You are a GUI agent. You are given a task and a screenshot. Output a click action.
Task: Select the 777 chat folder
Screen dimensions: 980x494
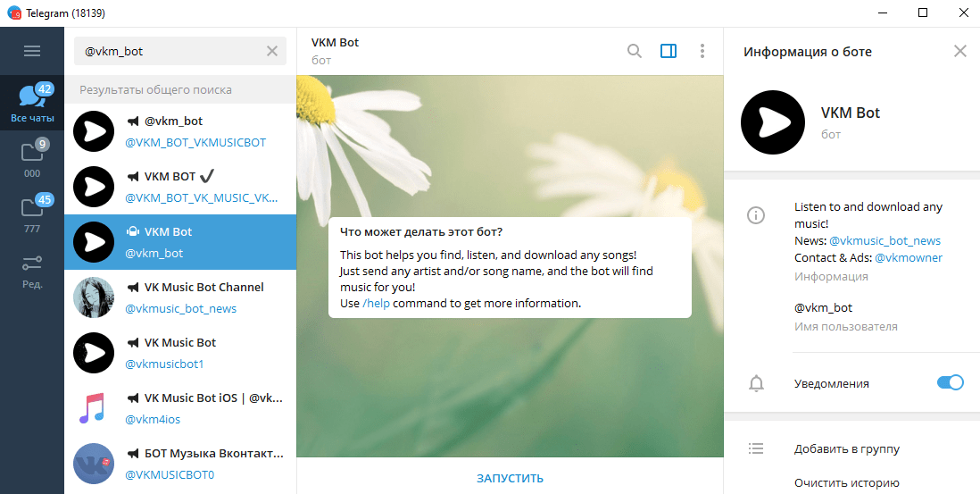[x=32, y=214]
